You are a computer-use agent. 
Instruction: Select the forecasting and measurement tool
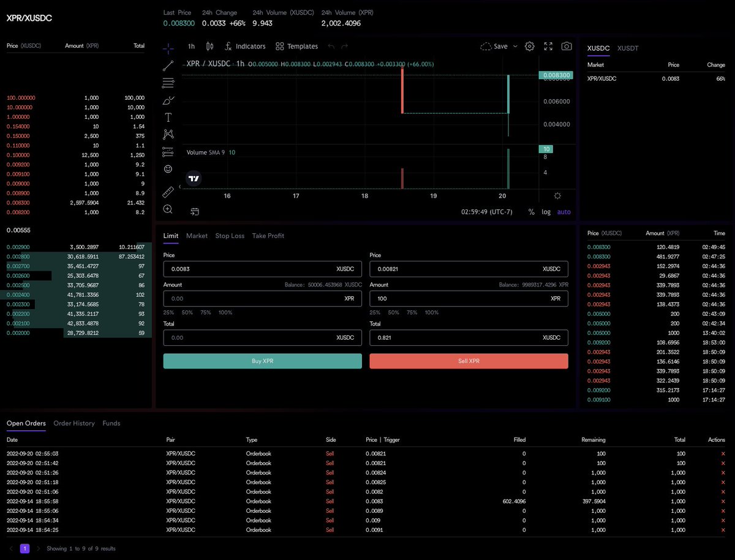tap(168, 151)
